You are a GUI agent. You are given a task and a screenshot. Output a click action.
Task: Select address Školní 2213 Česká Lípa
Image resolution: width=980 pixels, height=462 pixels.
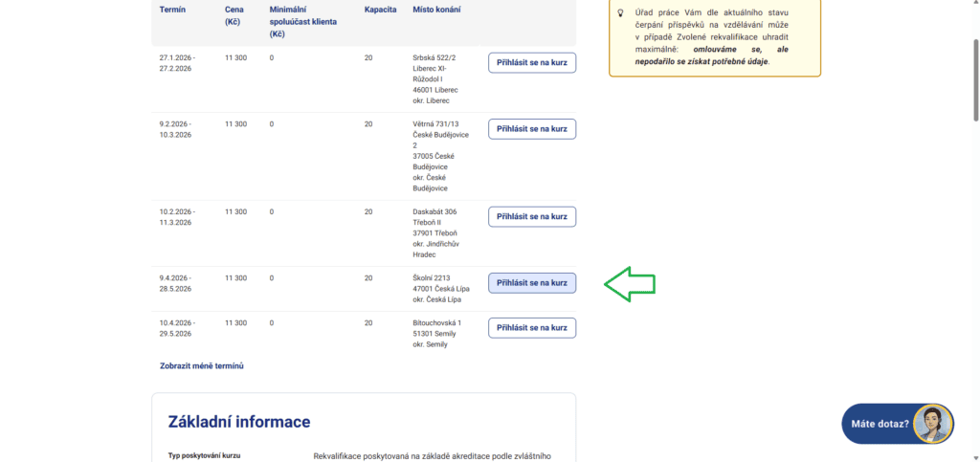[x=440, y=289]
